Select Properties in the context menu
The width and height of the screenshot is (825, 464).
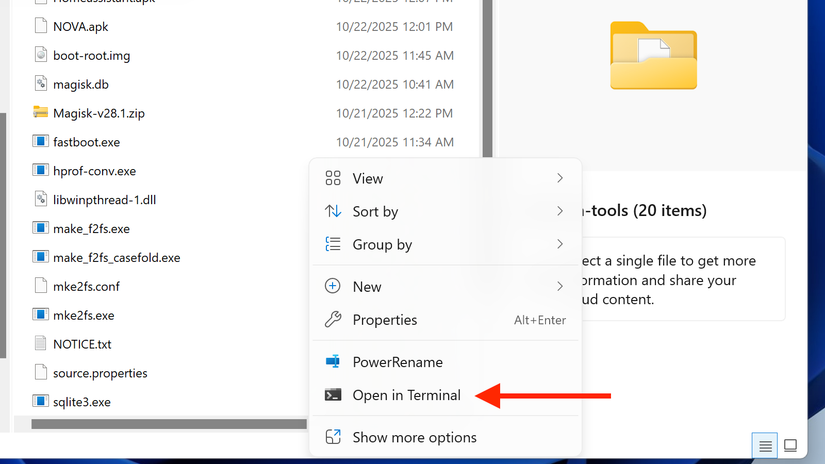[x=445, y=319]
